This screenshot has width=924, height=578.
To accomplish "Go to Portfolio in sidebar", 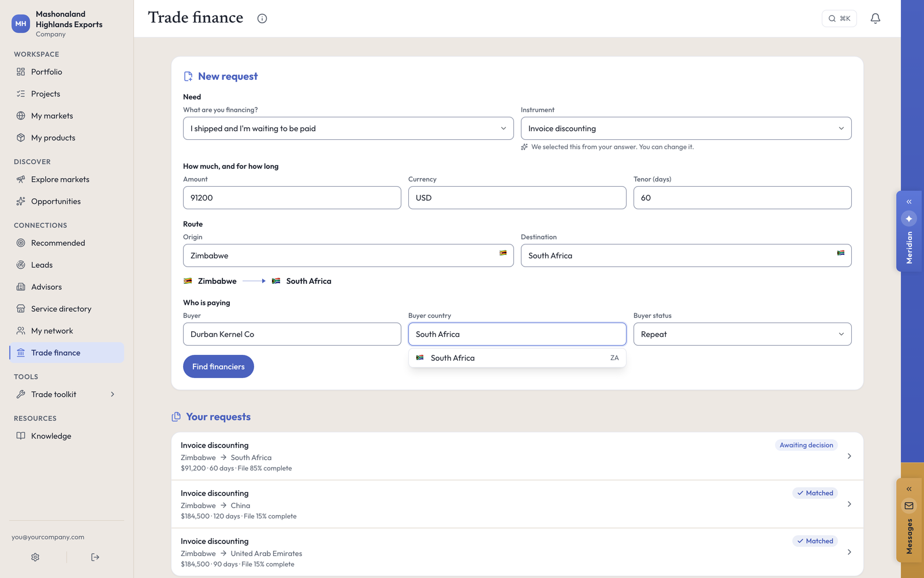I will (67, 72).
